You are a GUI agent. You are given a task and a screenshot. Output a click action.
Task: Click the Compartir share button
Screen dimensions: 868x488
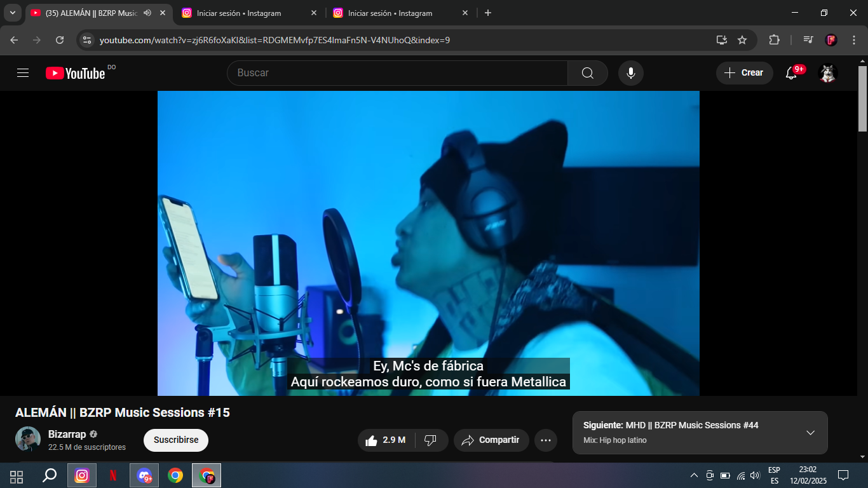click(491, 440)
